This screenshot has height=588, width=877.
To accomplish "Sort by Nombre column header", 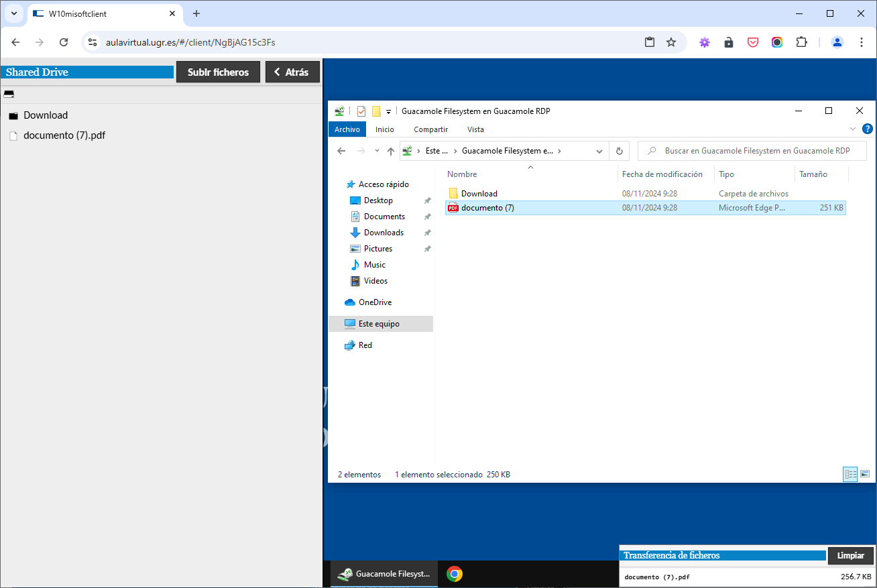I will click(x=462, y=174).
